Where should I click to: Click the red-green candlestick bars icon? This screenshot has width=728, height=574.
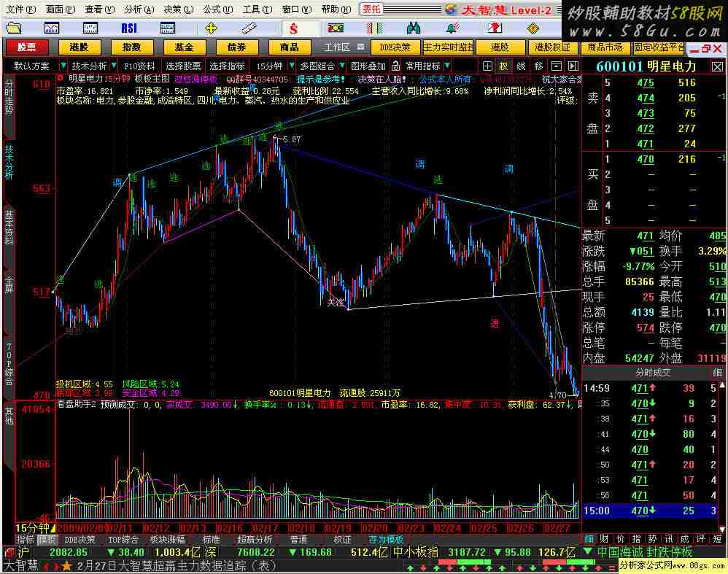click(x=375, y=28)
